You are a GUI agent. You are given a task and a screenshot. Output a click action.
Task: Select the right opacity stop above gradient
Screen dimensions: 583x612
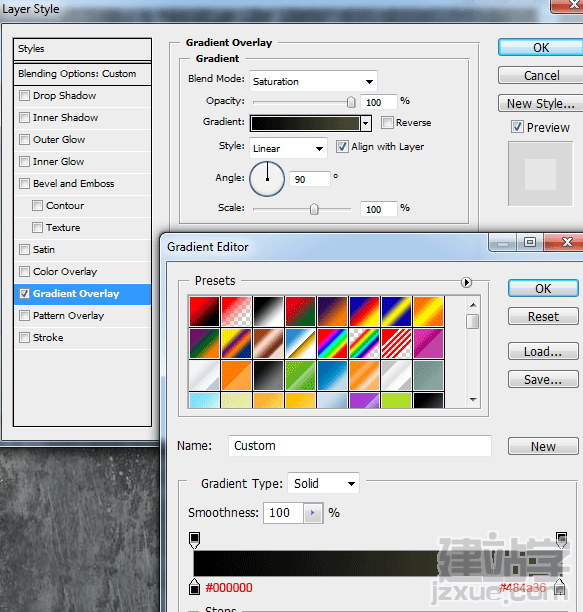(561, 540)
